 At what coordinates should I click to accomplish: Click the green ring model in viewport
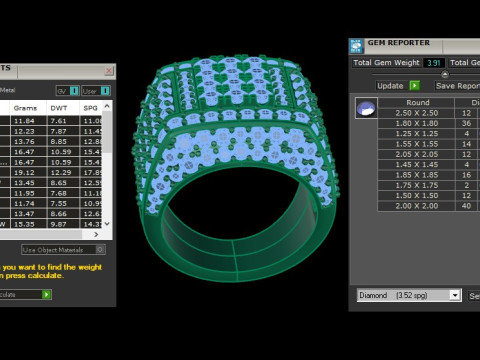point(235,167)
